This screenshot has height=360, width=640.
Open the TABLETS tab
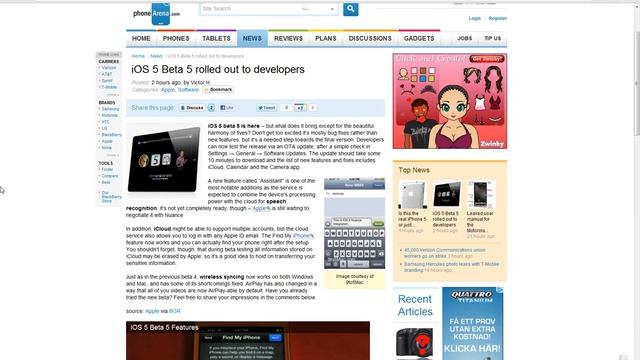[x=216, y=38]
